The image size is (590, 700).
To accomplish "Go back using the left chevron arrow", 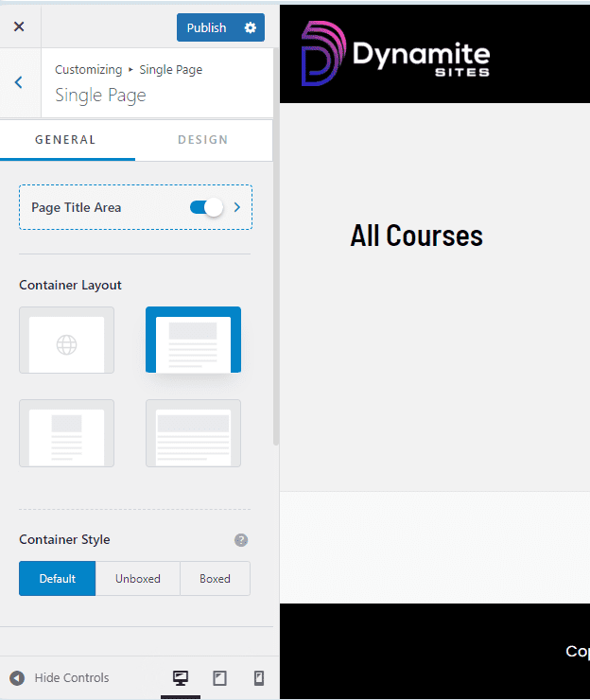I will 19,82.
